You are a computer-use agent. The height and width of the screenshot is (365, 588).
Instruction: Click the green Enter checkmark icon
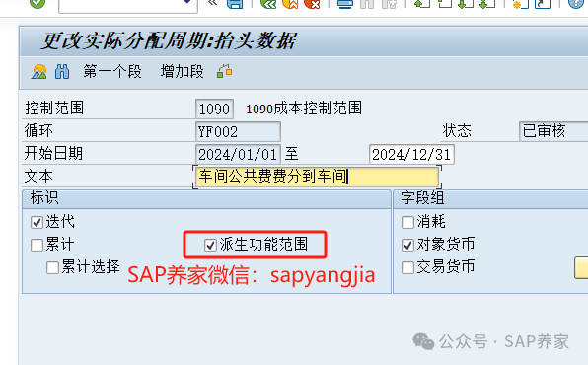point(37,3)
